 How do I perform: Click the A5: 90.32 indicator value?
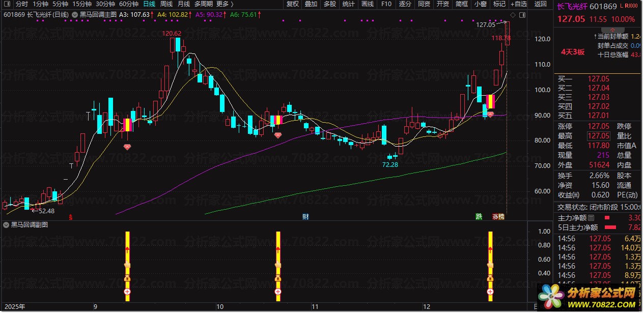pos(211,15)
